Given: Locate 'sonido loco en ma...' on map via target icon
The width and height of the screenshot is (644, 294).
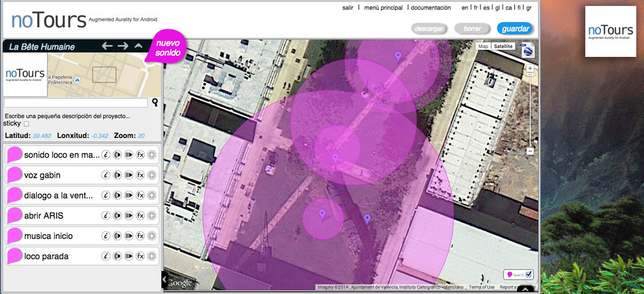Looking at the screenshot, I should point(152,155).
